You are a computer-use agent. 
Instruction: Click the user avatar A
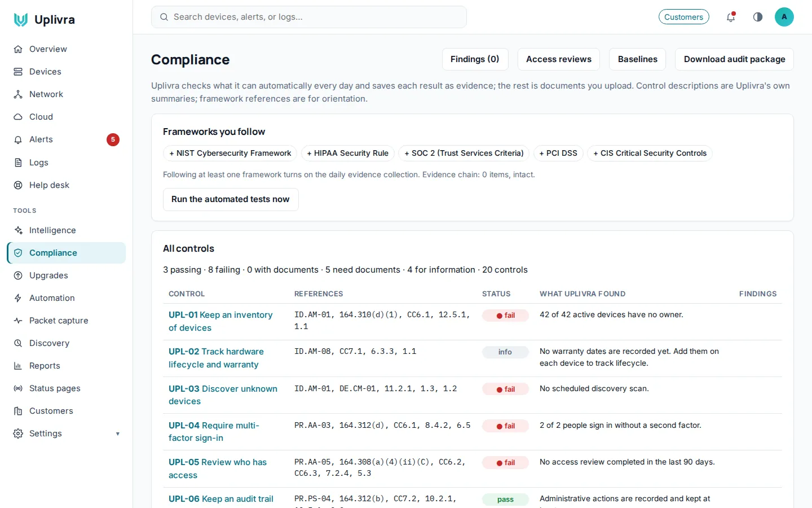784,17
